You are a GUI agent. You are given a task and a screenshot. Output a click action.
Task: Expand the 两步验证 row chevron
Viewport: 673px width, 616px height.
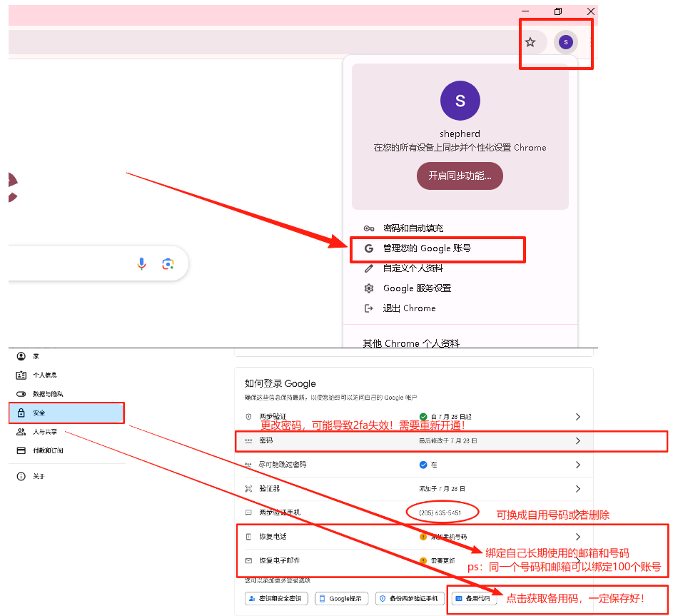click(577, 417)
